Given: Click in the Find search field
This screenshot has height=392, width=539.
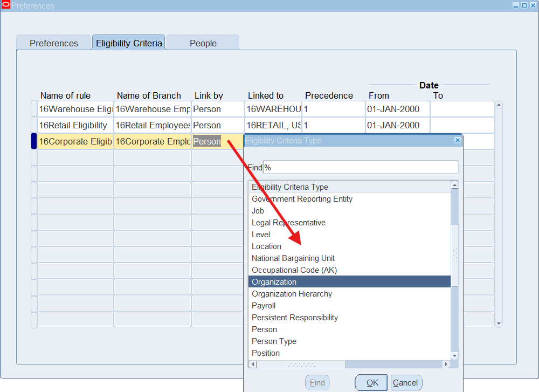Looking at the screenshot, I should pos(360,168).
